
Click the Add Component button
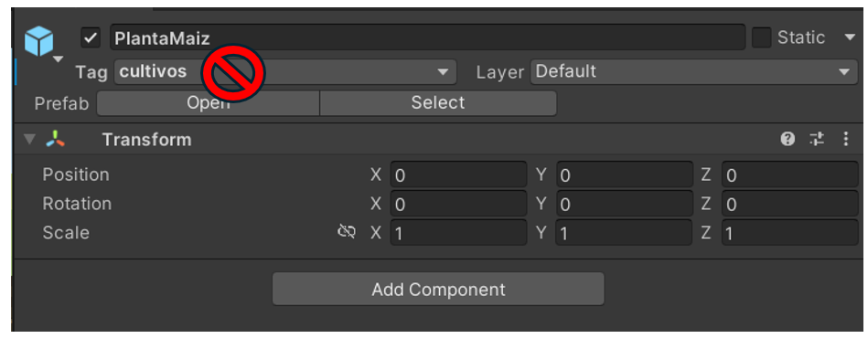click(438, 289)
